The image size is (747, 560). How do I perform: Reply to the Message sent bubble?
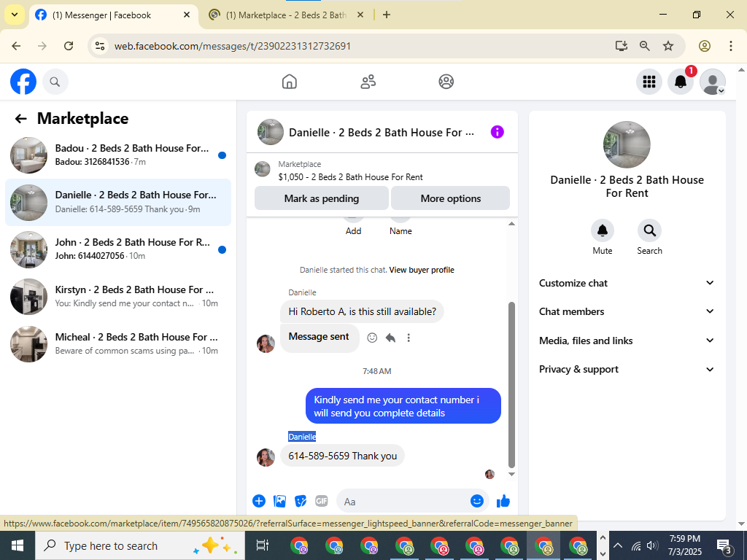(x=390, y=338)
